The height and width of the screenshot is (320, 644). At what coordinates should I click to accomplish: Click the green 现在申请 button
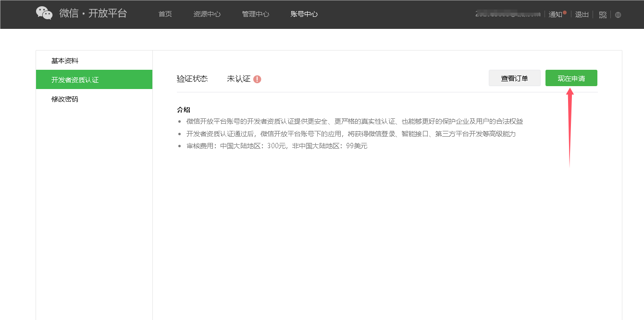[x=571, y=78]
